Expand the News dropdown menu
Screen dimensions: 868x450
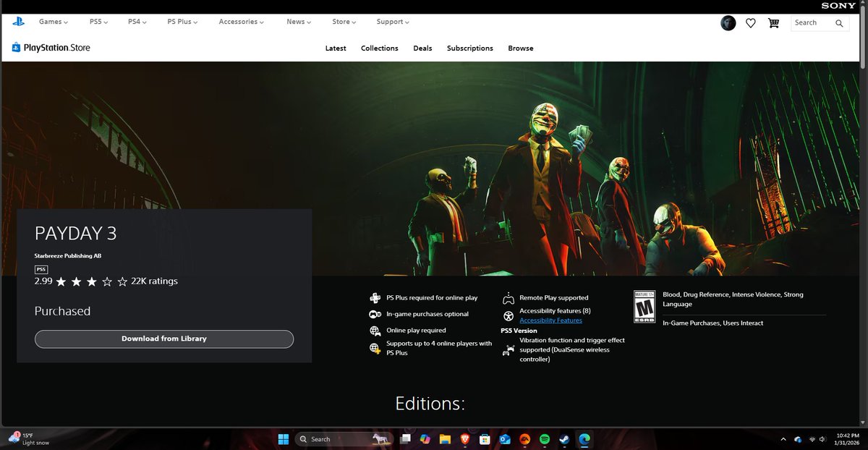pos(299,22)
